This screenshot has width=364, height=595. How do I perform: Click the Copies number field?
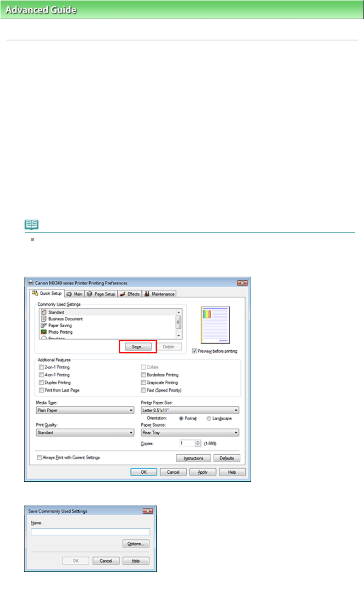[187, 443]
